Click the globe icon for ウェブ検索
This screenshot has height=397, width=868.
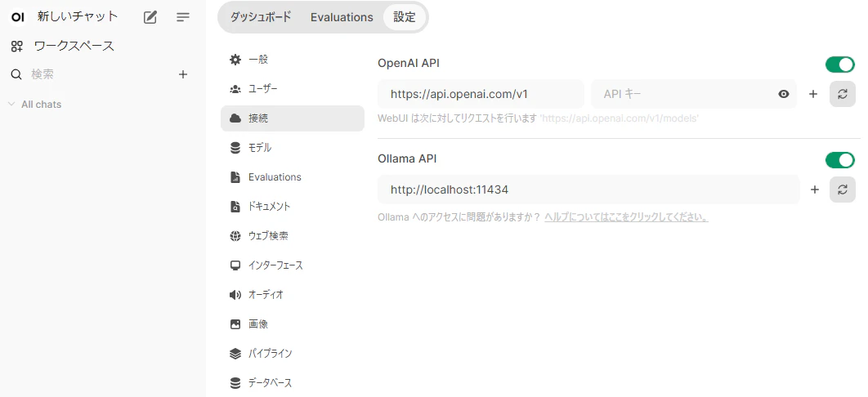point(235,236)
